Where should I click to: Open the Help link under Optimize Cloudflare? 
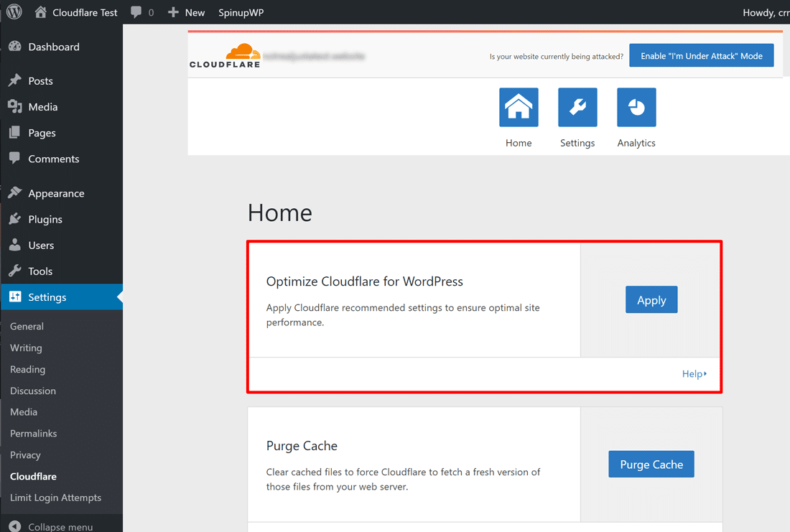[694, 374]
